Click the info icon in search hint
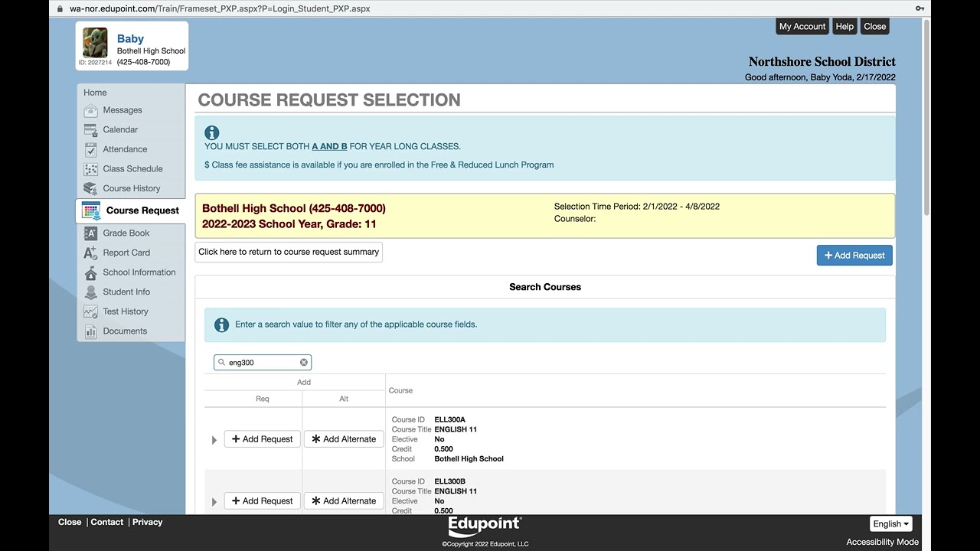 pyautogui.click(x=222, y=325)
